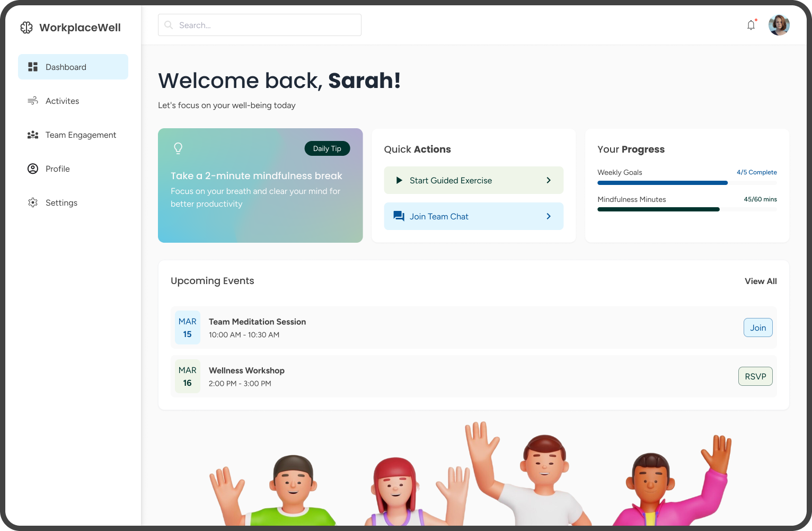Screen dimensions: 812x531
Task: Expand Join Team Chat chevron arrow
Action: tap(549, 216)
